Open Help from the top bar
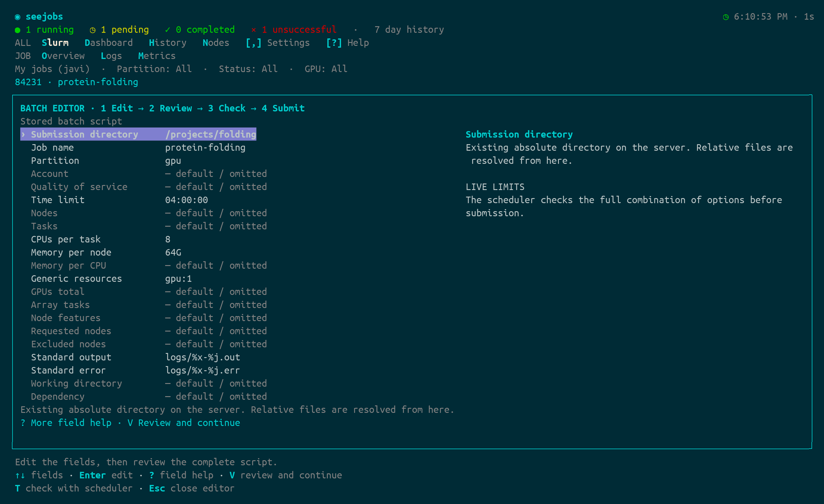This screenshot has height=504, width=824. tap(348, 43)
